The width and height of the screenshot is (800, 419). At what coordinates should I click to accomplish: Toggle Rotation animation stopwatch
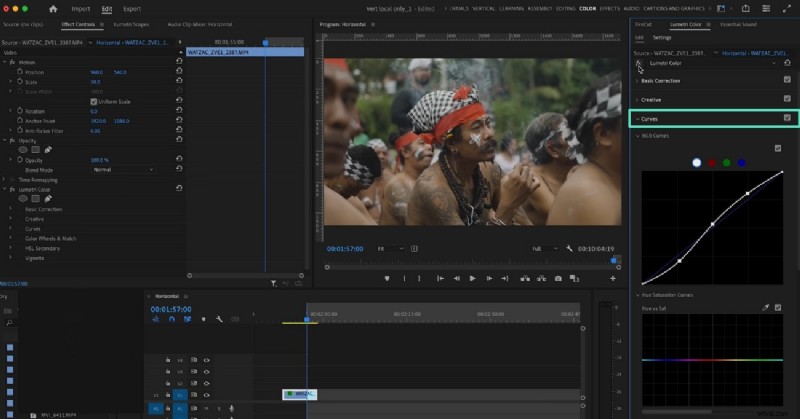20,111
